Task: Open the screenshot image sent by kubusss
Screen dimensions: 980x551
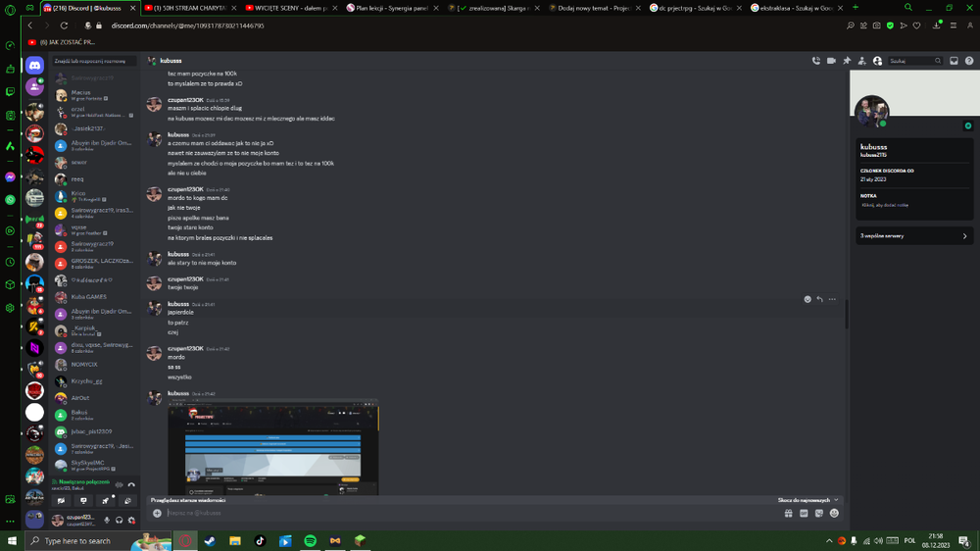Action: 273,448
